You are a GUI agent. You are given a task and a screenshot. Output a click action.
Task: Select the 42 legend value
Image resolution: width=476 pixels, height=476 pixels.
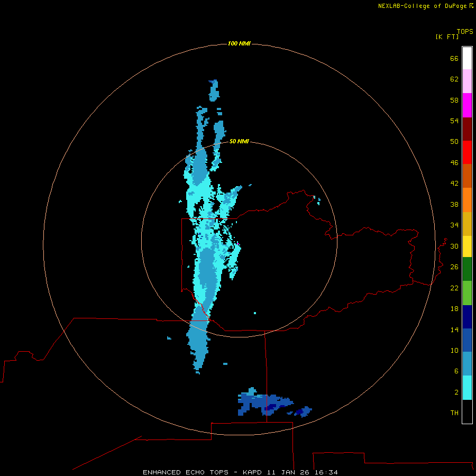(x=454, y=183)
